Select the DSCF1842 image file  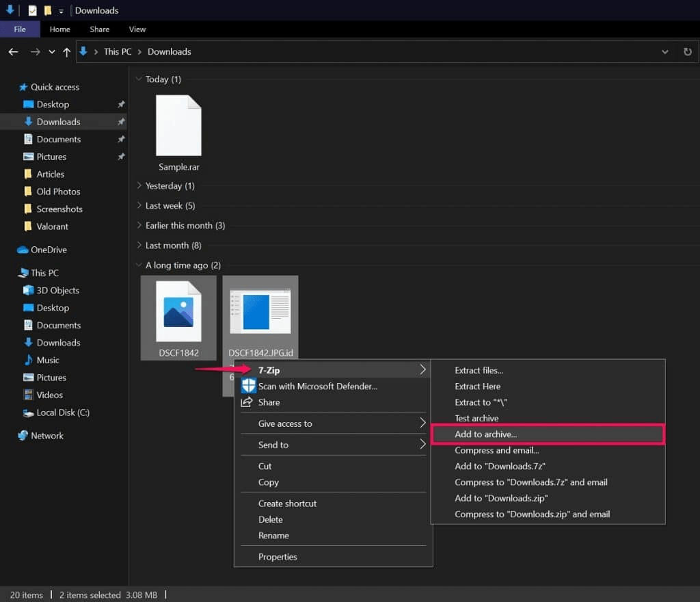[178, 318]
